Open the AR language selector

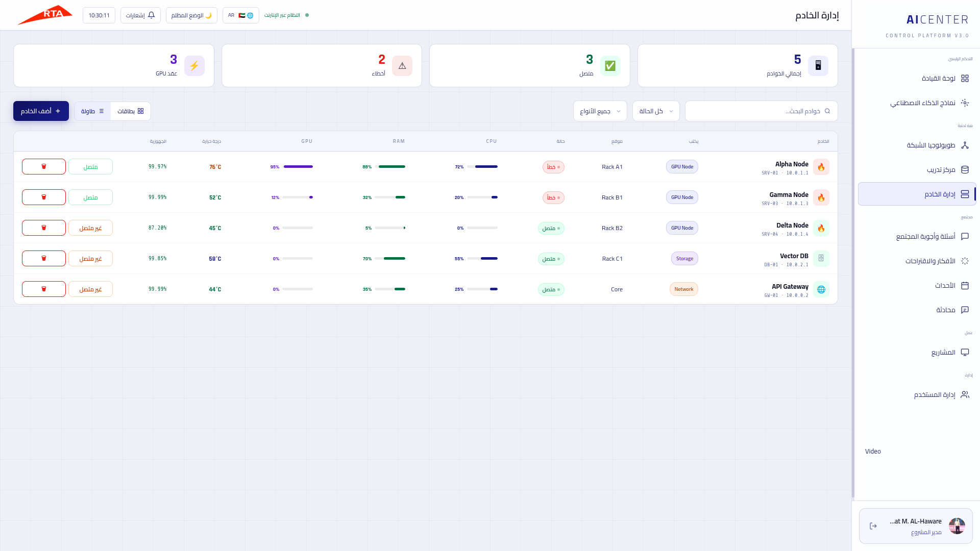tap(240, 15)
